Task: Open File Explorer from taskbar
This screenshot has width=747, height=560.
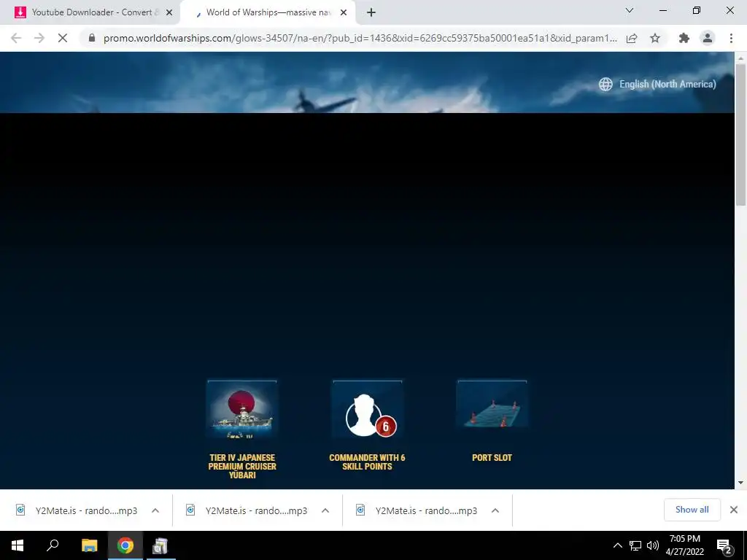Action: (89, 545)
